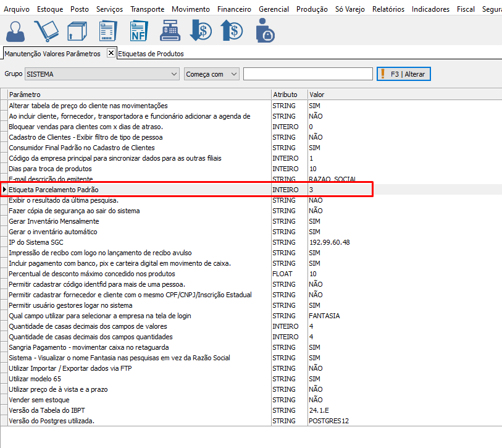Open the document list toolbar icon
The height and width of the screenshot is (448, 502).
(x=109, y=31)
